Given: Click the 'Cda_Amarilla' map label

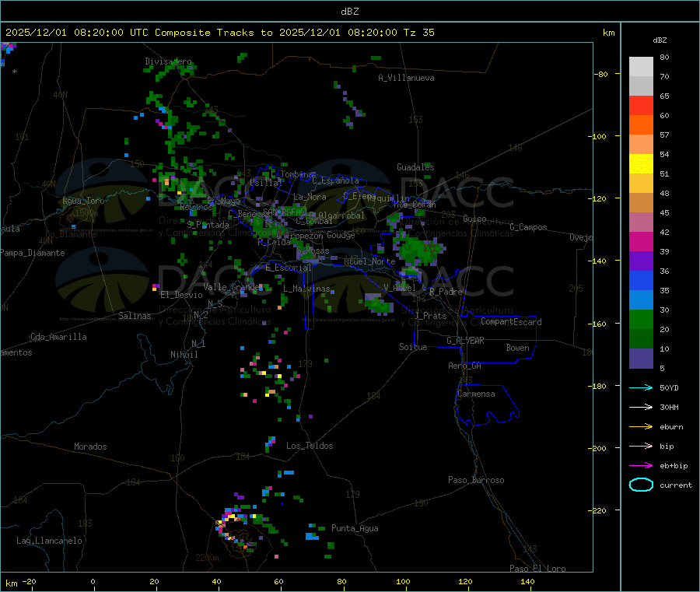Looking at the screenshot, I should (58, 337).
